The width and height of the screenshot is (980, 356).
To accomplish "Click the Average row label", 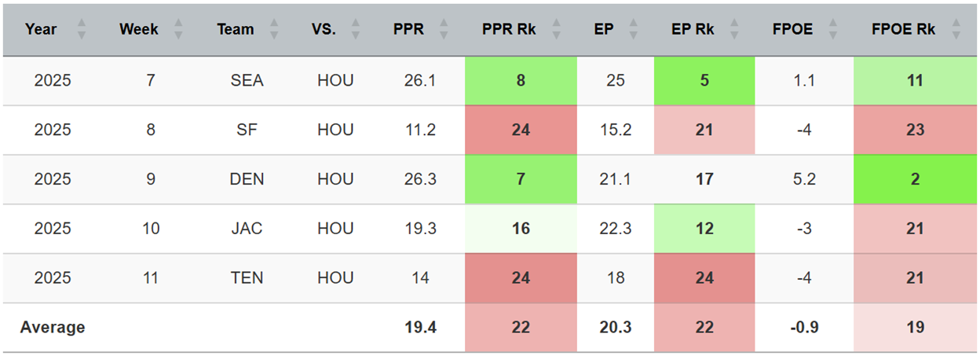I will click(53, 327).
